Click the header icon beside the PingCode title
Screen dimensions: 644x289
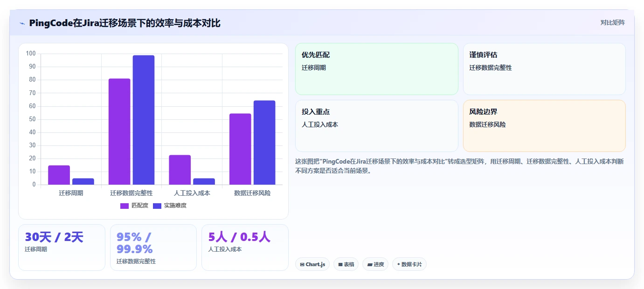click(22, 23)
